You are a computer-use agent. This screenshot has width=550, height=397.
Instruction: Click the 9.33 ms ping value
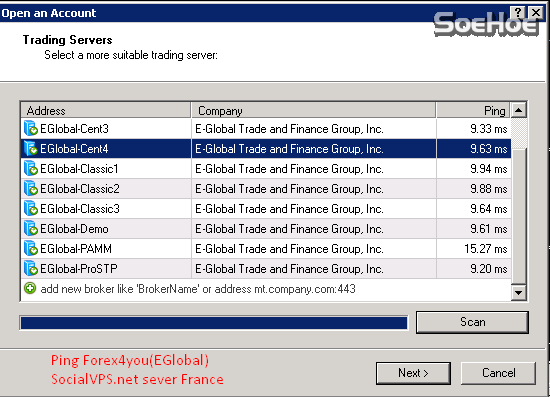pyautogui.click(x=489, y=129)
